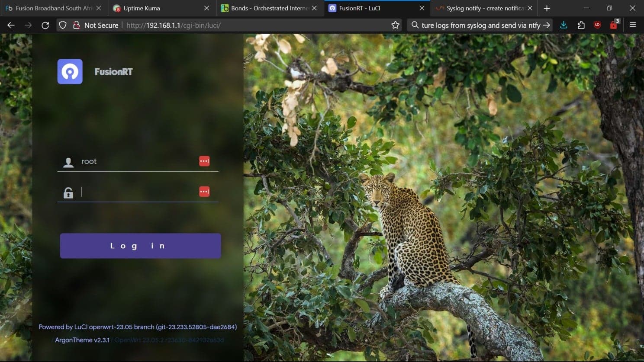
Task: Click the password manager icon in password field
Action: tap(204, 192)
